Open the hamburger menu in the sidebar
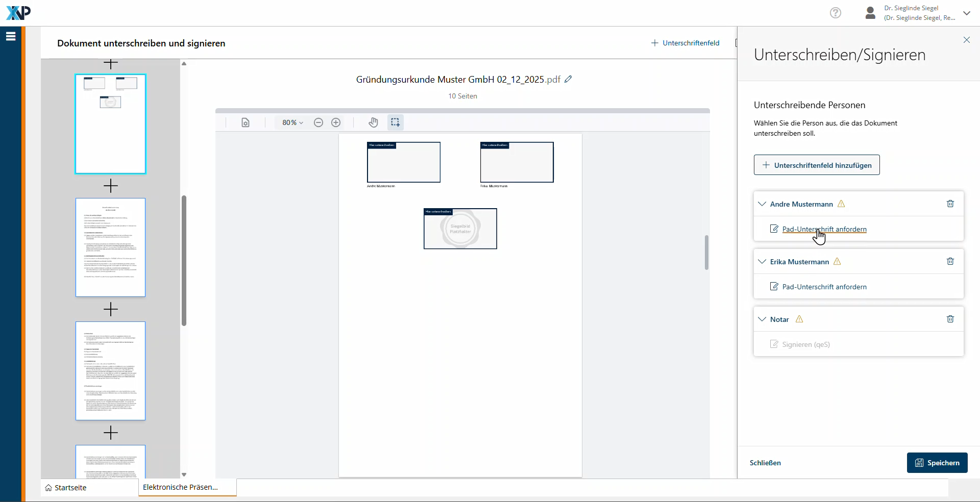This screenshot has height=502, width=980. click(x=11, y=36)
